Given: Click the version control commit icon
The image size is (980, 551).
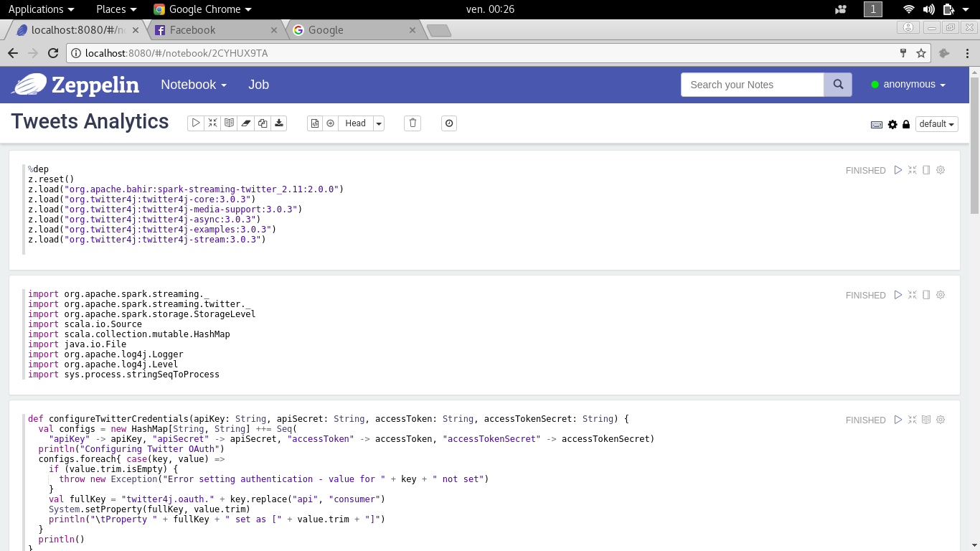Looking at the screenshot, I should [315, 123].
